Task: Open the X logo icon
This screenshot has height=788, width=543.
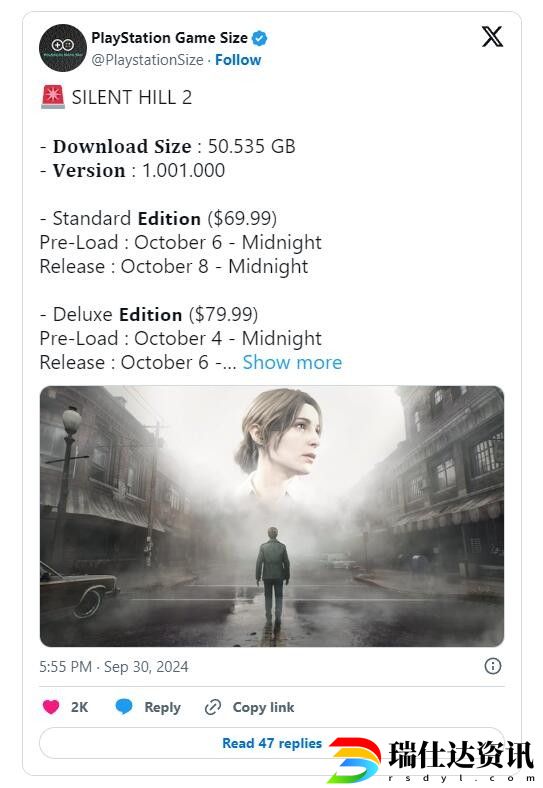Action: pos(492,37)
